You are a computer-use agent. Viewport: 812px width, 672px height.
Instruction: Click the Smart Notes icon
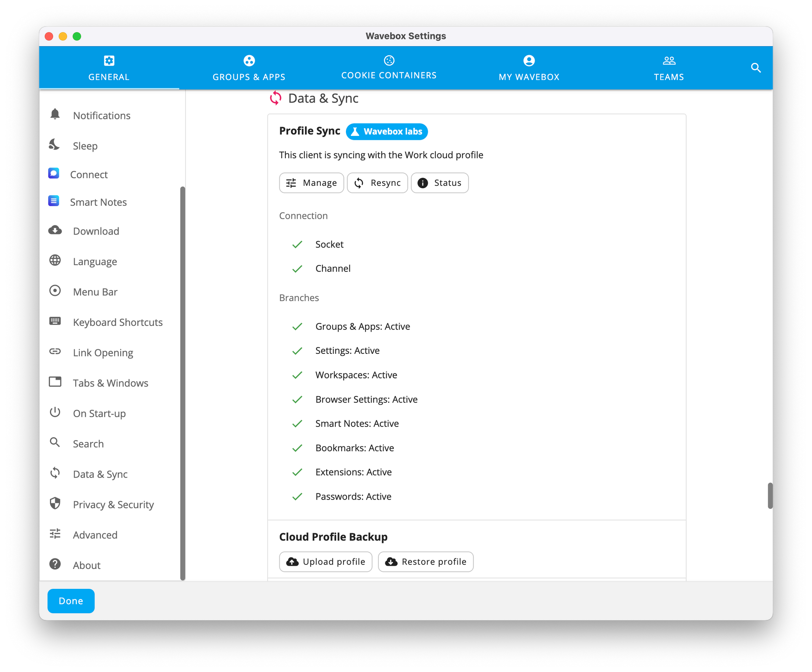pos(54,201)
